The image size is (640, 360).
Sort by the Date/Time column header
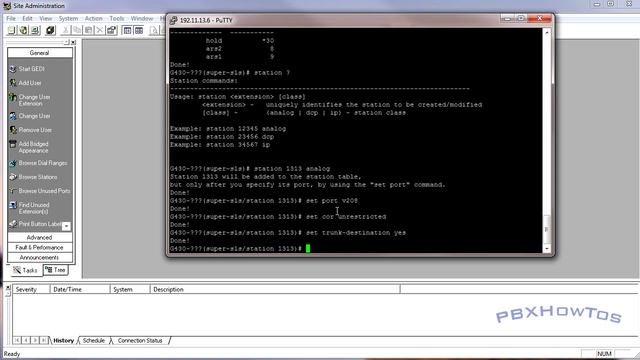pos(80,289)
